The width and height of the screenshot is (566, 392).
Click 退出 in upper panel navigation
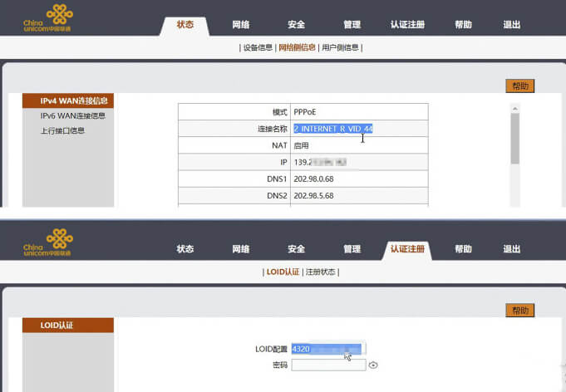[x=512, y=25]
